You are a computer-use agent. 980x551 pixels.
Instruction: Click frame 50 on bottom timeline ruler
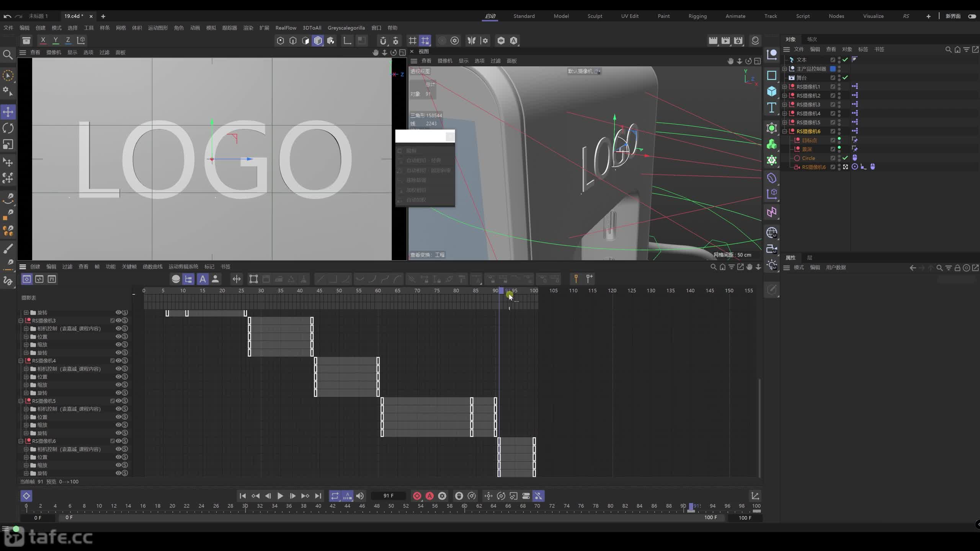[x=391, y=506]
